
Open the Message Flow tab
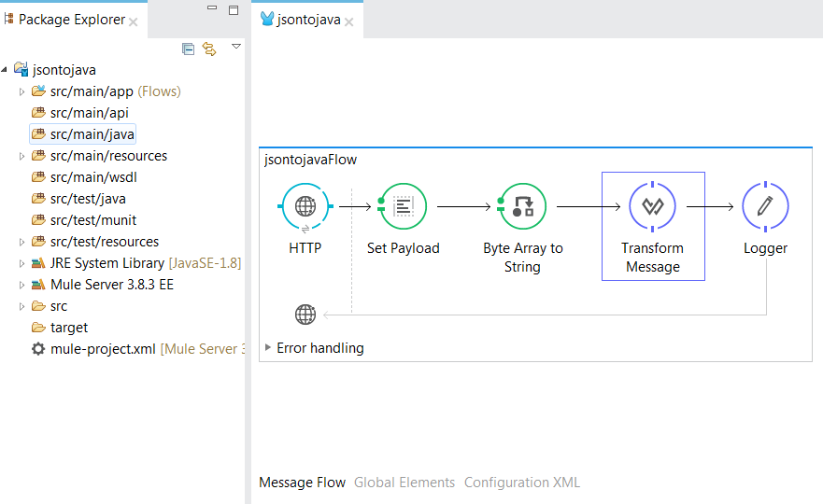302,483
